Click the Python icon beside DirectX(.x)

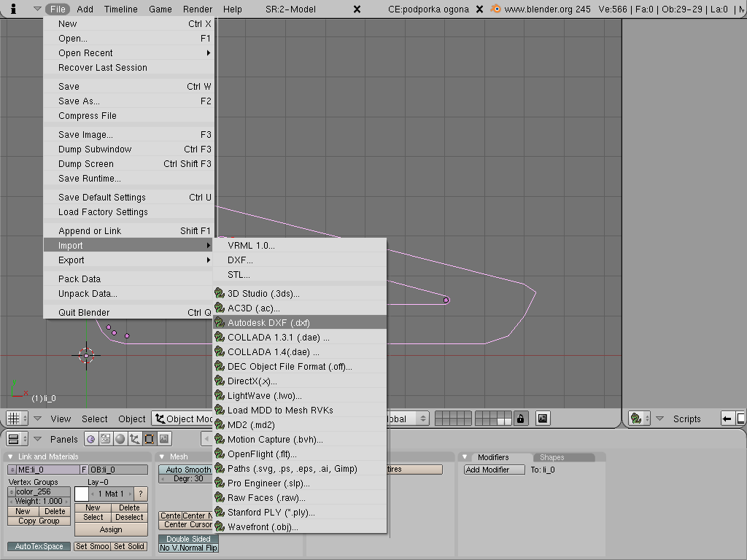[x=220, y=381]
